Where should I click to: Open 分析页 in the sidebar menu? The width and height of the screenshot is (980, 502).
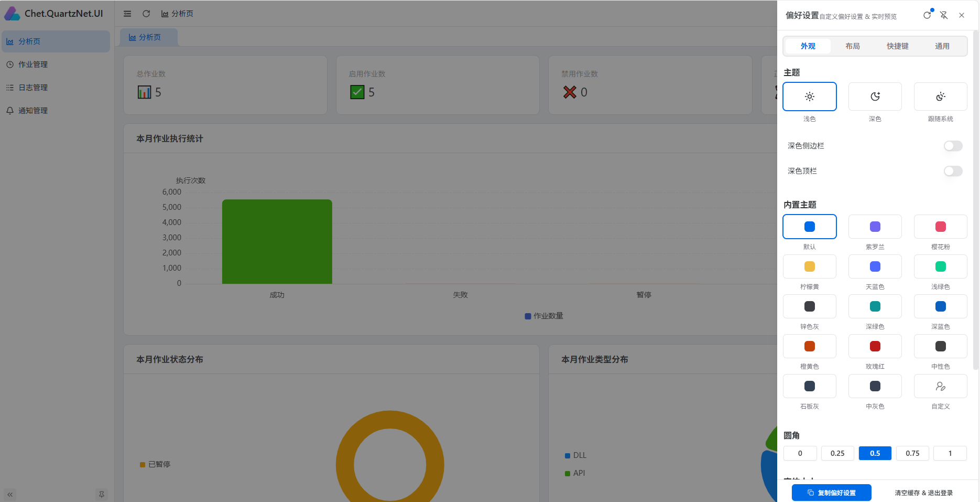coord(56,41)
